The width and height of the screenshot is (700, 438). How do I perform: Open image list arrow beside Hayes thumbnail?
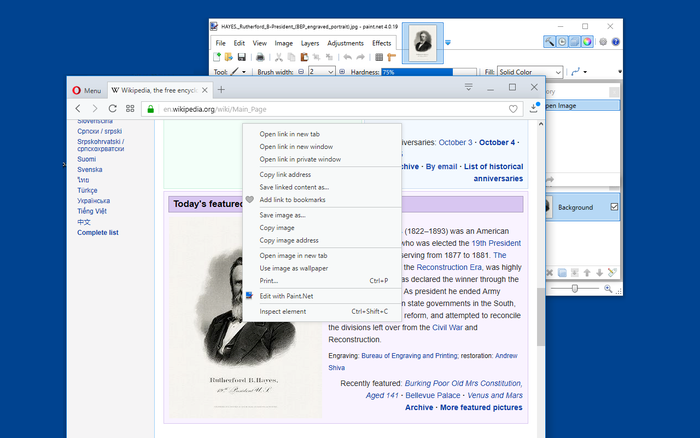pos(448,43)
